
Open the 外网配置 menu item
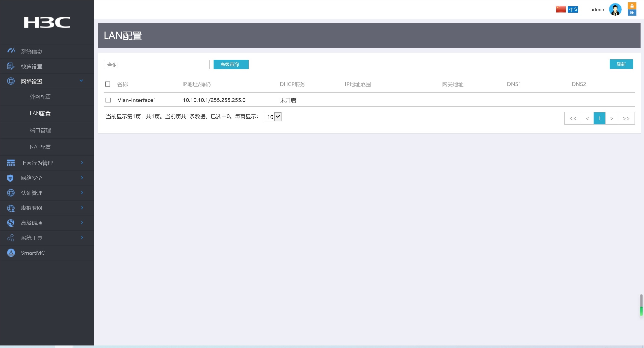coord(40,97)
